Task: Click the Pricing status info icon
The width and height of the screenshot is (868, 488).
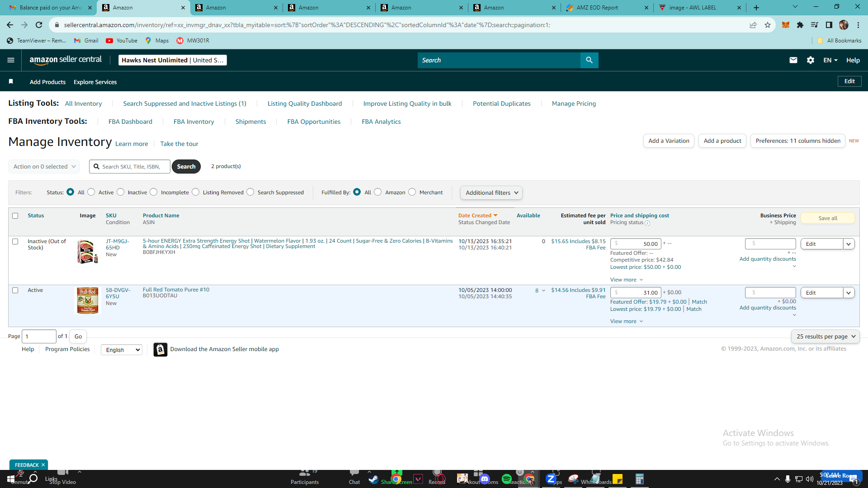Action: tap(647, 223)
